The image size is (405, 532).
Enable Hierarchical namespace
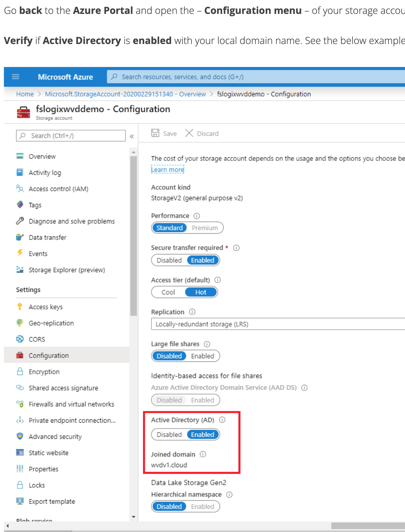[x=202, y=506]
